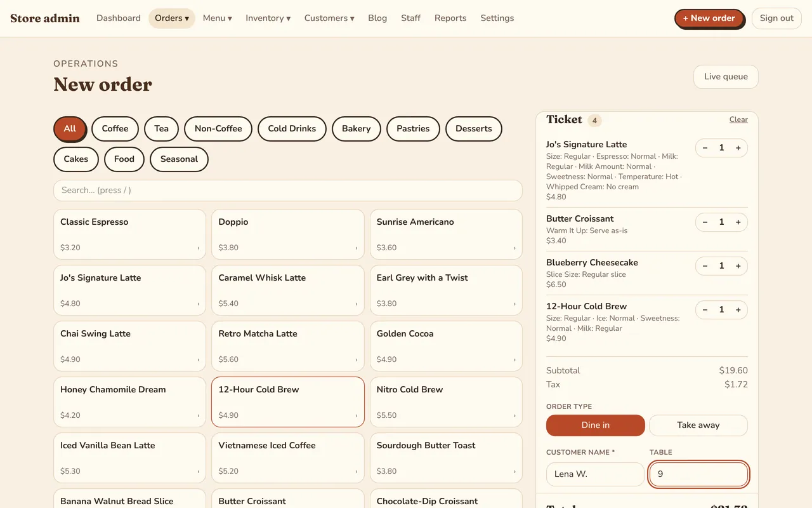Focus the menu search field
The width and height of the screenshot is (812, 508).
tap(288, 190)
